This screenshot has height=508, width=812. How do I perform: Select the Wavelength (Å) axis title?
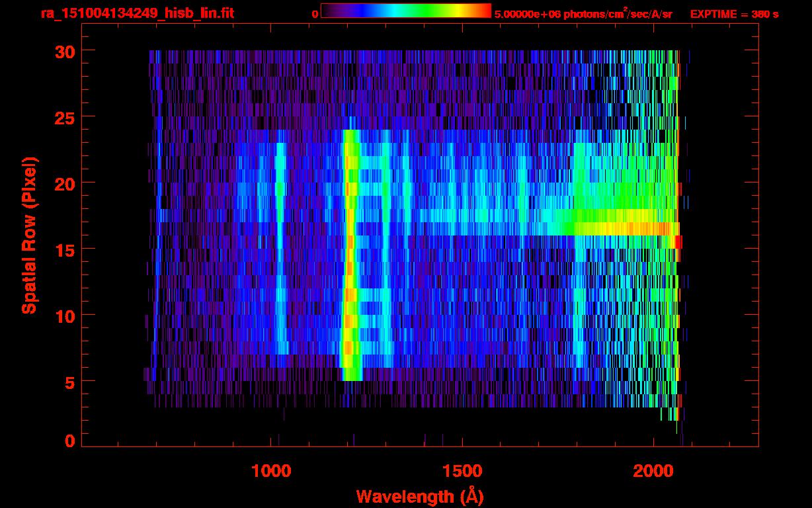[x=417, y=496]
